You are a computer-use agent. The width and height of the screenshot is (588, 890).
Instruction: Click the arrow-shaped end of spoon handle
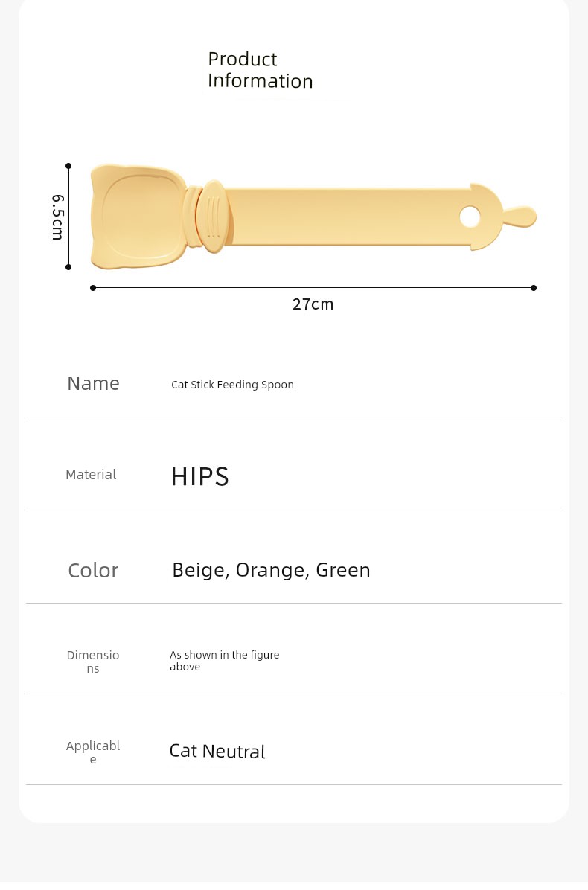[487, 217]
